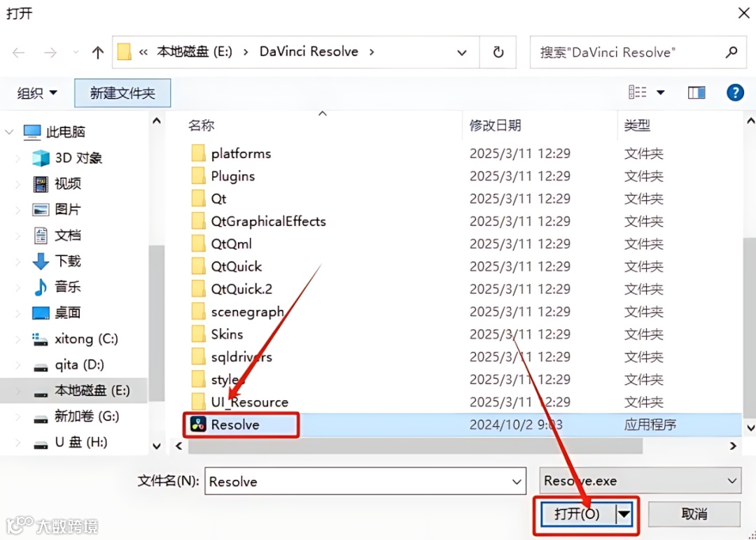
Task: Go up one folder level
Action: pyautogui.click(x=98, y=52)
